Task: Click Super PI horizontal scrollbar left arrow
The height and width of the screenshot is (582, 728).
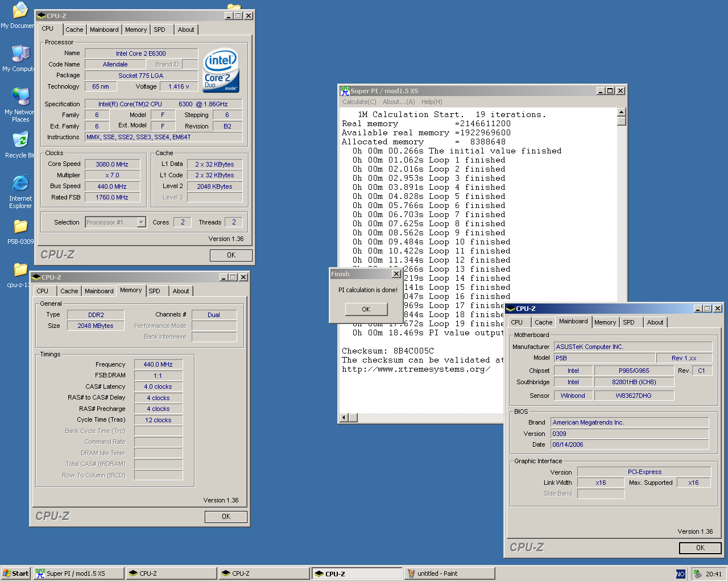Action: (344, 418)
